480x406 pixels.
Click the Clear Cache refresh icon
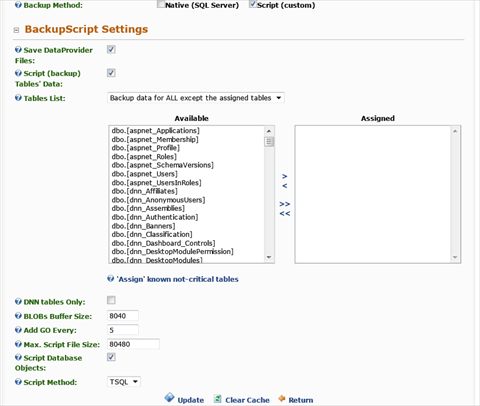[x=217, y=399]
